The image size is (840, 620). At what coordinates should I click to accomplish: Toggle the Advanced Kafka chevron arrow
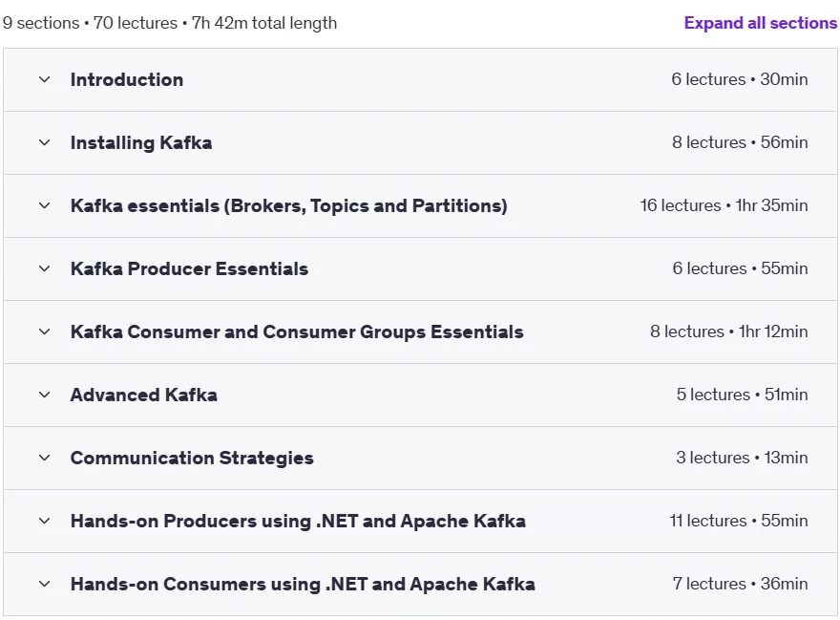coord(45,396)
